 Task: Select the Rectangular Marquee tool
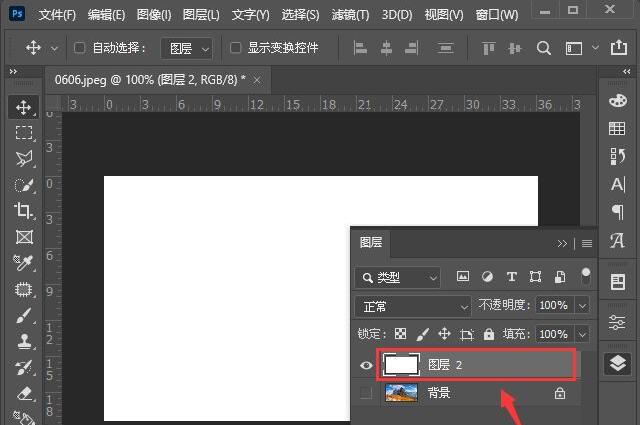coord(24,133)
